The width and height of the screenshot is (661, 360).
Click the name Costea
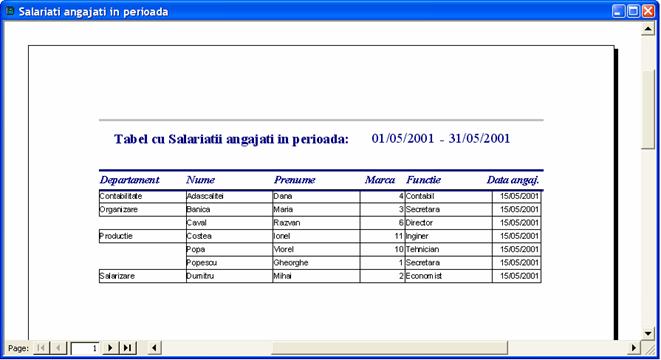(x=199, y=236)
